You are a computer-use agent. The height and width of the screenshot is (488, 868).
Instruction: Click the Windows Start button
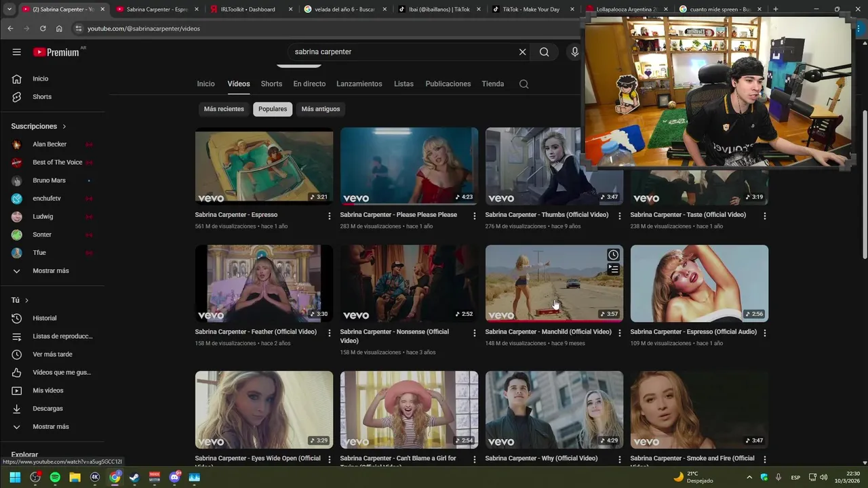tap(15, 477)
